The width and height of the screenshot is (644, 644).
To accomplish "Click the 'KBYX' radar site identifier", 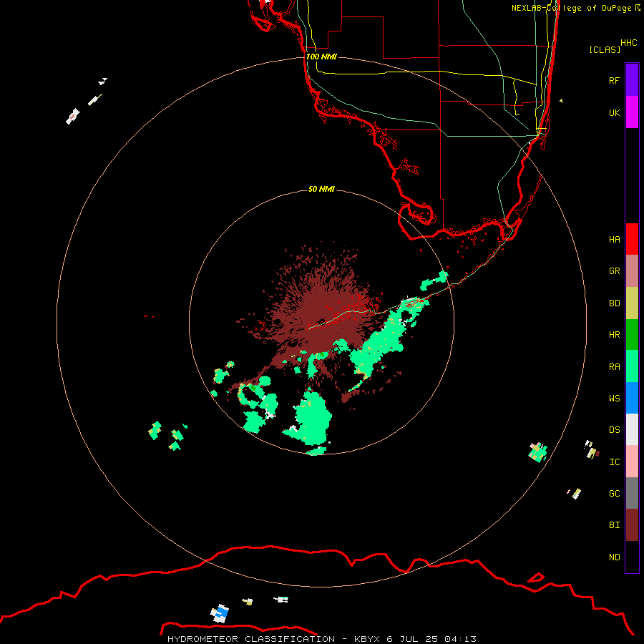I will click(x=368, y=639).
